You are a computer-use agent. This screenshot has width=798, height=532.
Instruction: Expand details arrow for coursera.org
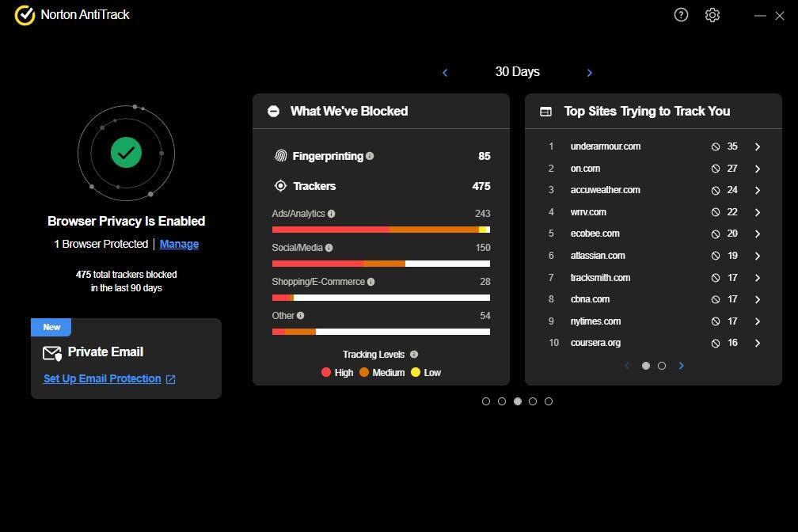pos(758,343)
